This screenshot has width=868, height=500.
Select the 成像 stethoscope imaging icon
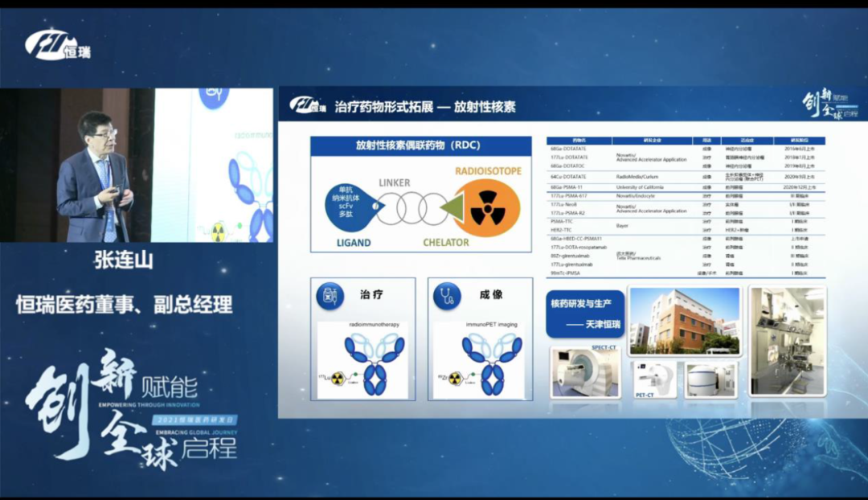pyautogui.click(x=448, y=296)
